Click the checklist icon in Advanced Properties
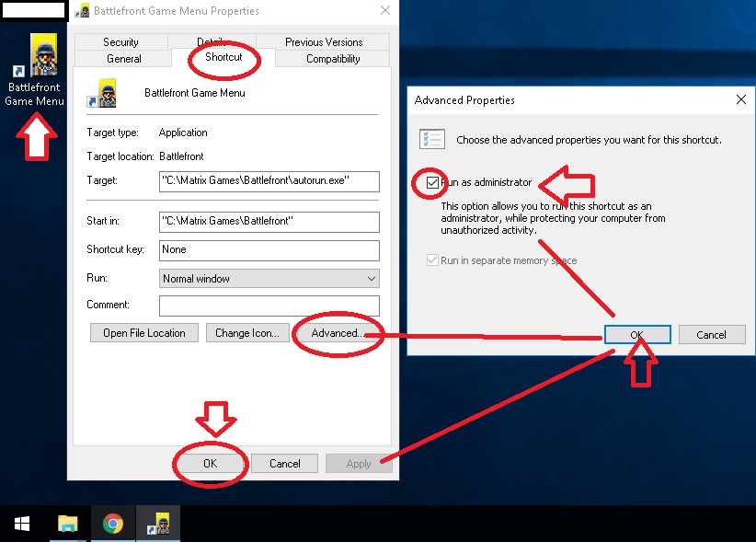 (432, 139)
